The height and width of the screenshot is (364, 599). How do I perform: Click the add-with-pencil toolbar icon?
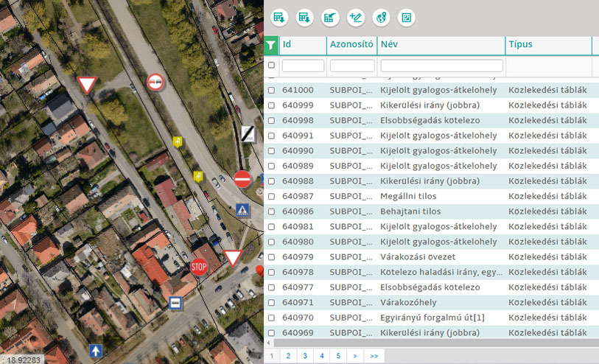356,17
